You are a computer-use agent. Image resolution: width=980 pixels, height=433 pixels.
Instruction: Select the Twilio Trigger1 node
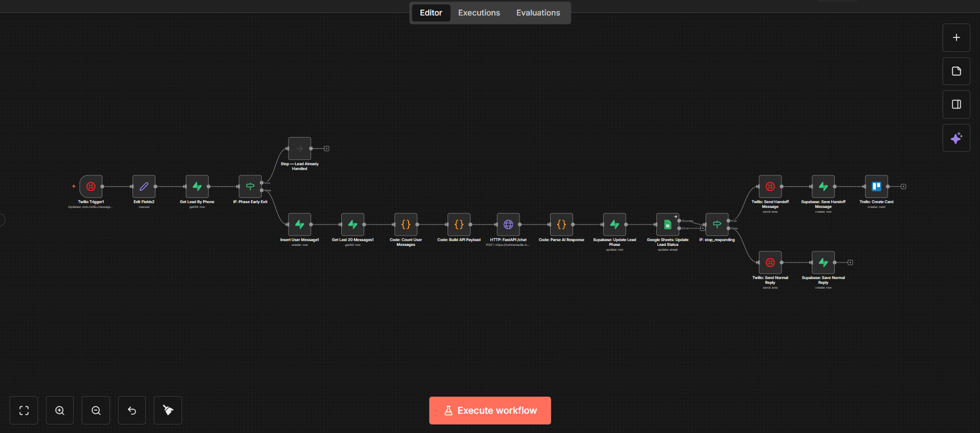click(91, 187)
